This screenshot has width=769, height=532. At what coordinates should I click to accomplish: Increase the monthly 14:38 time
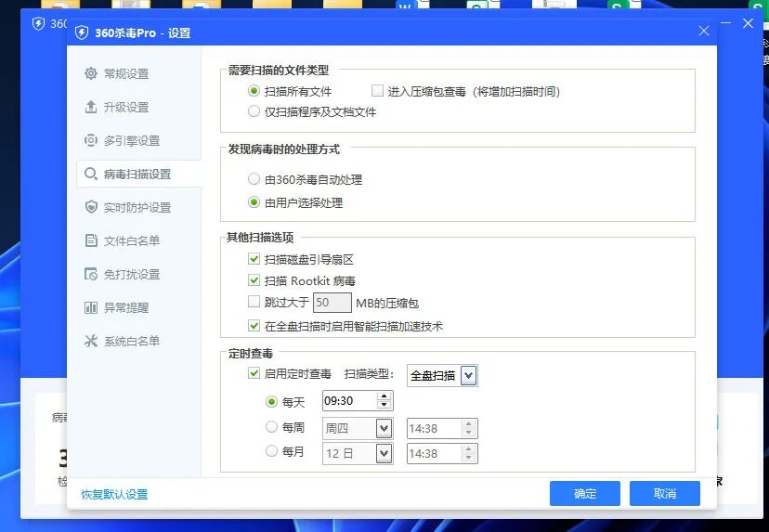[x=469, y=448]
